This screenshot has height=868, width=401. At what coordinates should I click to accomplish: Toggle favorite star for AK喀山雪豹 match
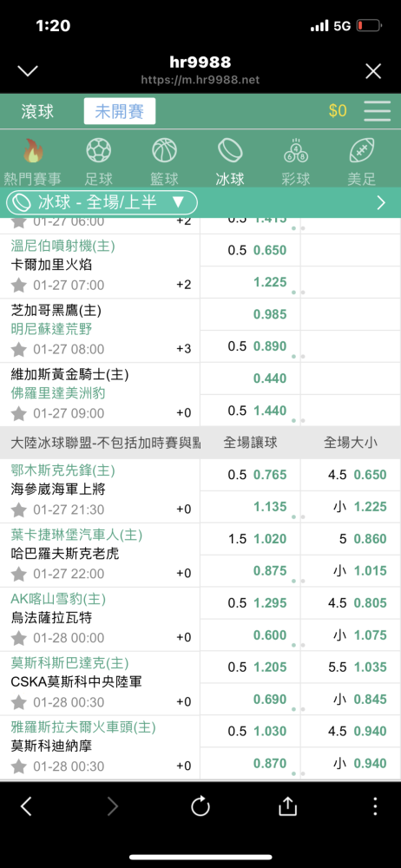[x=19, y=638]
